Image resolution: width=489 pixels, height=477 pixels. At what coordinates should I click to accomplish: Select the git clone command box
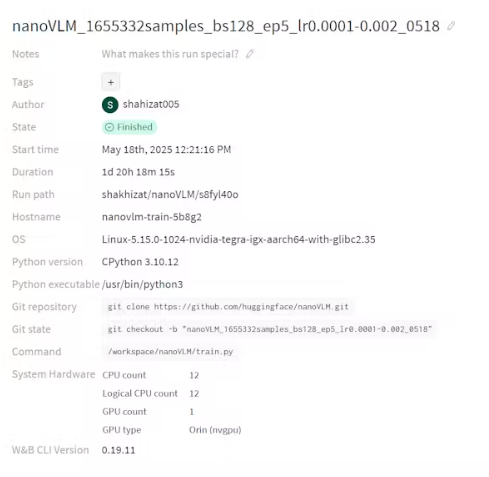pos(228,307)
